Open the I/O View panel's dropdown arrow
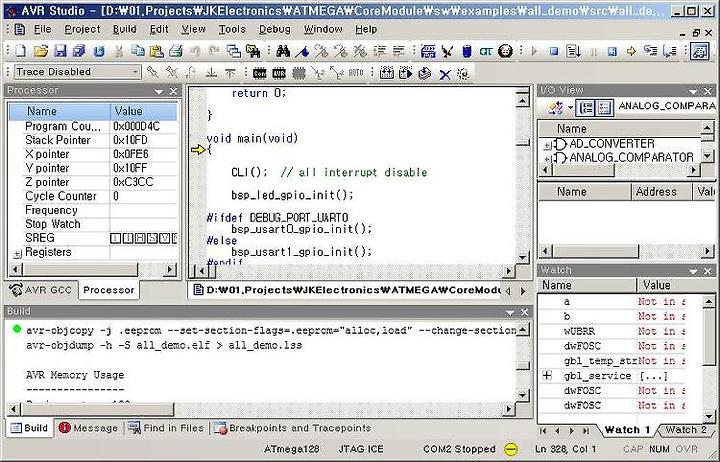Viewport: 720px width, 462px height. point(693,91)
